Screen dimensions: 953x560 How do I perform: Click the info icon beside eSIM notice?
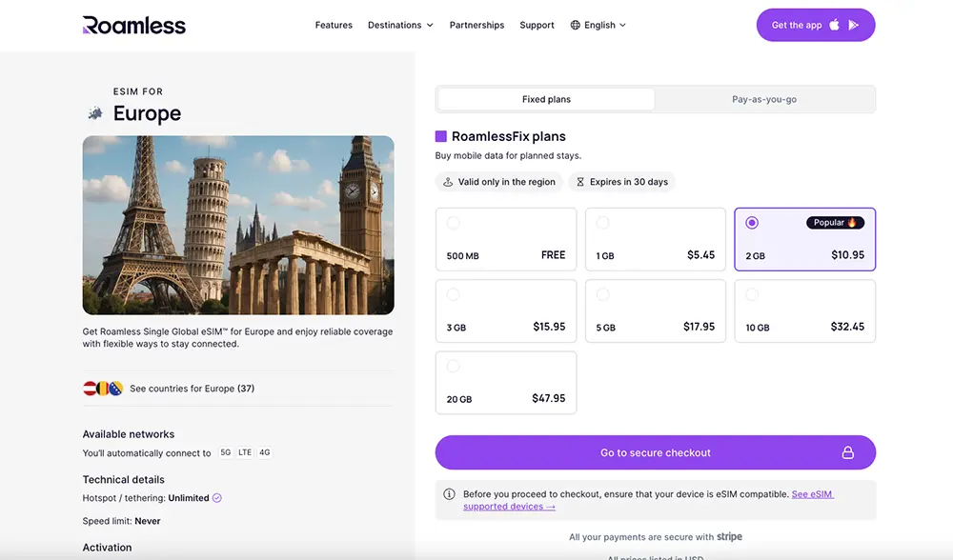[x=450, y=494]
